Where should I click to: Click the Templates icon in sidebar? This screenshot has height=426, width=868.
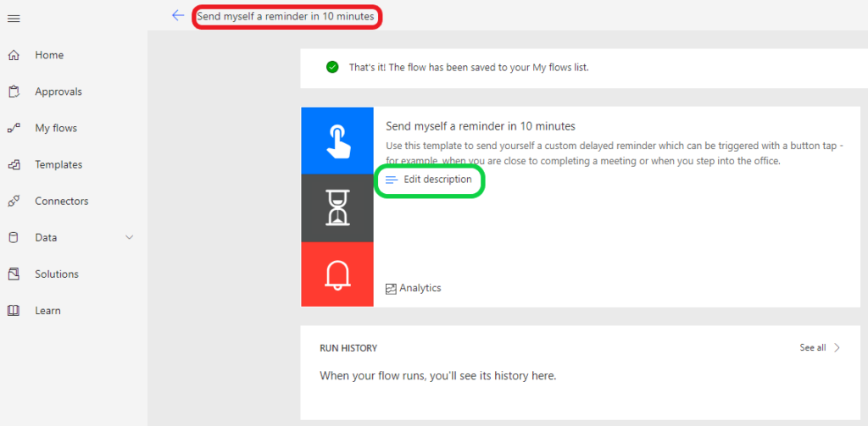[14, 165]
